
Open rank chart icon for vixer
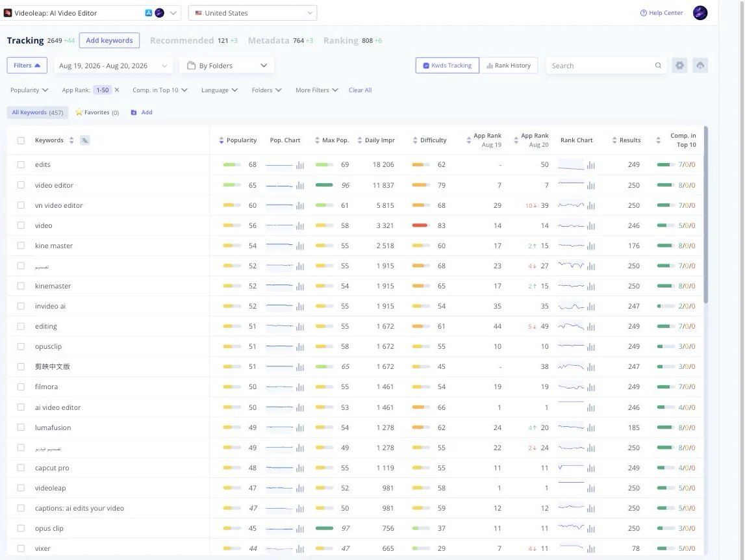pos(590,549)
